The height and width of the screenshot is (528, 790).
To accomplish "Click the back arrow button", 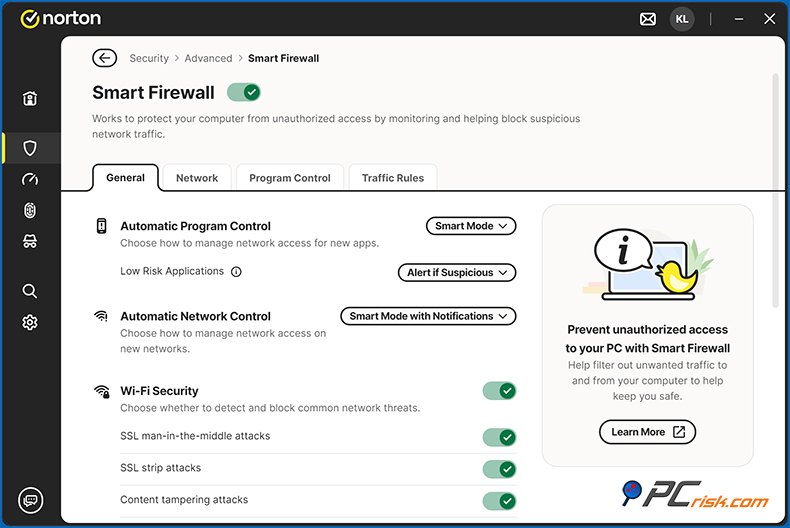I will pyautogui.click(x=104, y=58).
